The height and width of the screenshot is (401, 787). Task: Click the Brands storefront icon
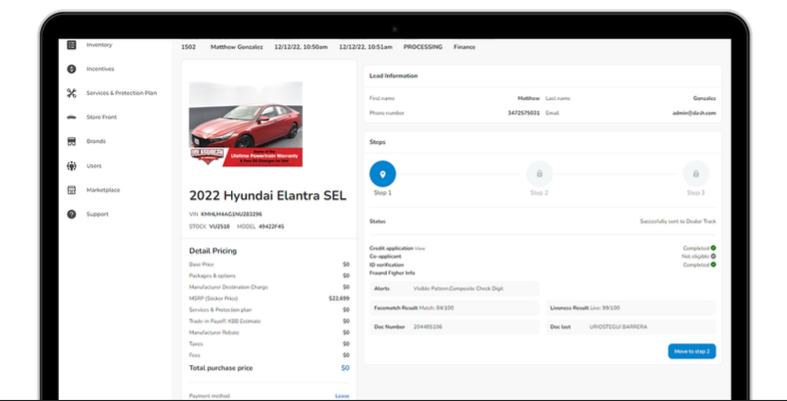pyautogui.click(x=71, y=141)
